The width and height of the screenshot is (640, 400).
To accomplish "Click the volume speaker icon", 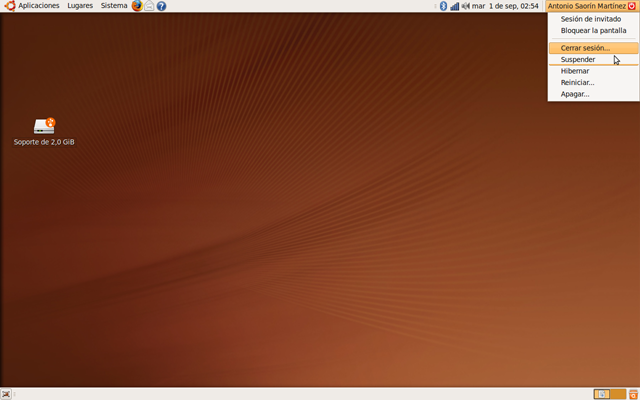I will pyautogui.click(x=465, y=6).
